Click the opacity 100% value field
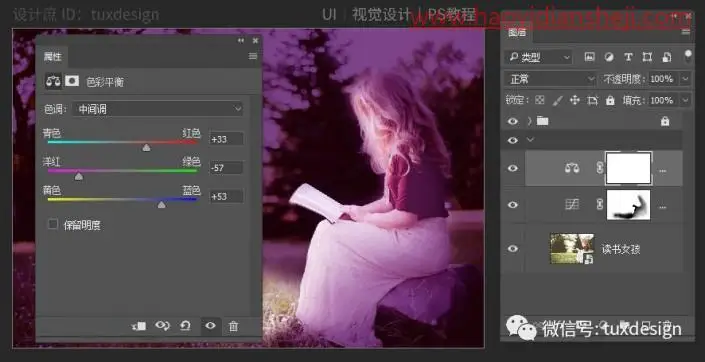 (661, 79)
